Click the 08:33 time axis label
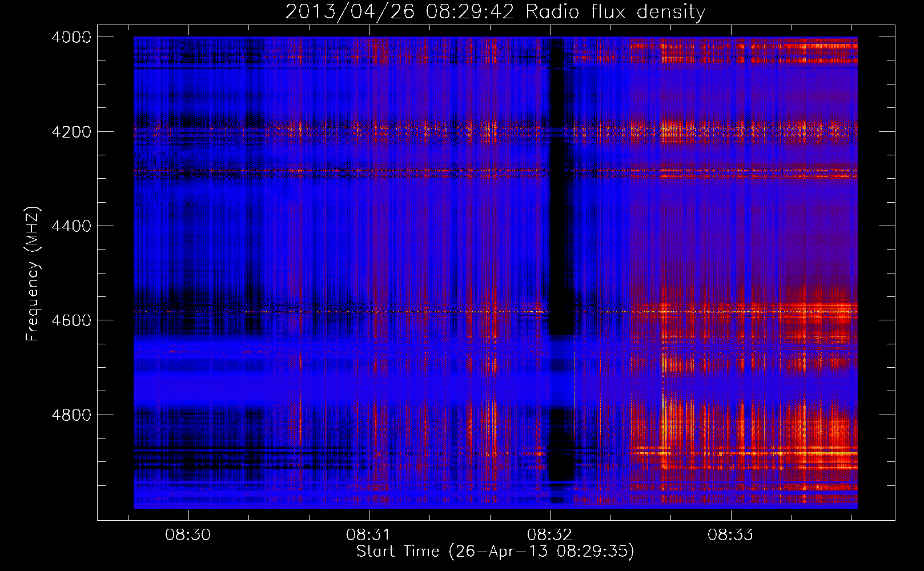 coord(730,535)
